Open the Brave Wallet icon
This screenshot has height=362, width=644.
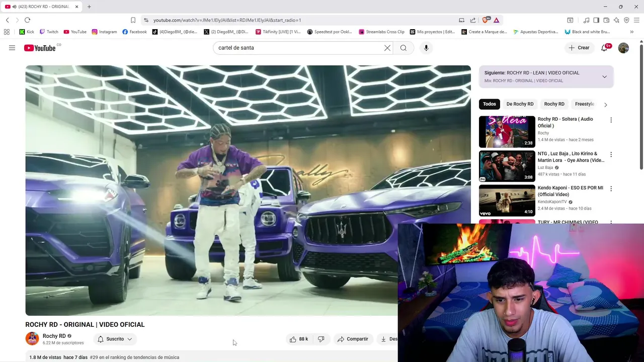(x=606, y=20)
